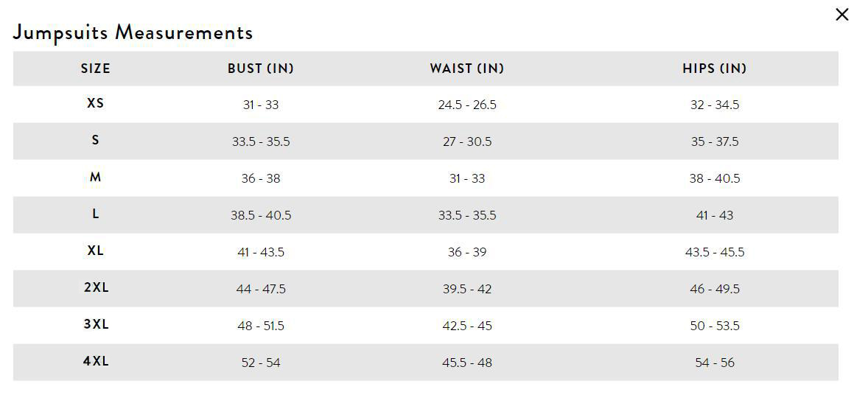The height and width of the screenshot is (409, 868).
Task: Select the XS bust value 31 - 33
Action: (261, 105)
